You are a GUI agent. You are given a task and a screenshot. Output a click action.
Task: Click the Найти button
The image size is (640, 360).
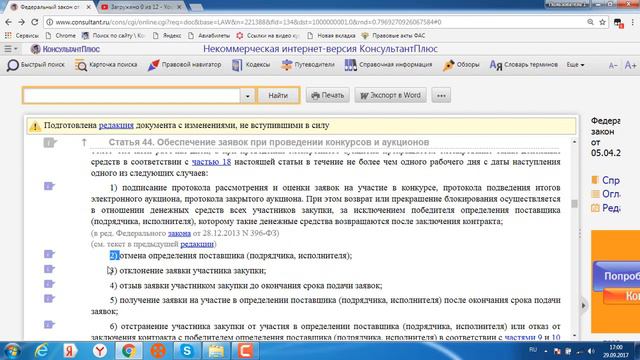click(x=278, y=96)
